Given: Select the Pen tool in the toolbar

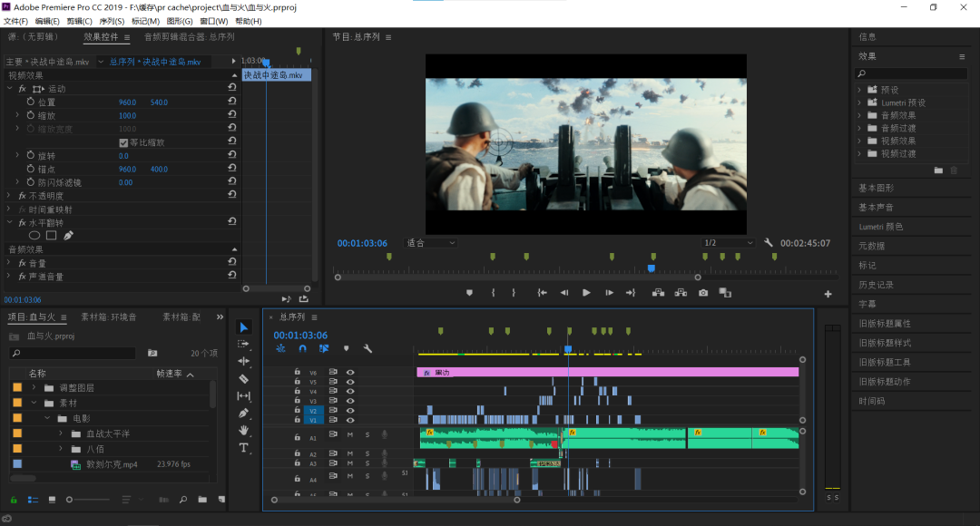Looking at the screenshot, I should [244, 413].
